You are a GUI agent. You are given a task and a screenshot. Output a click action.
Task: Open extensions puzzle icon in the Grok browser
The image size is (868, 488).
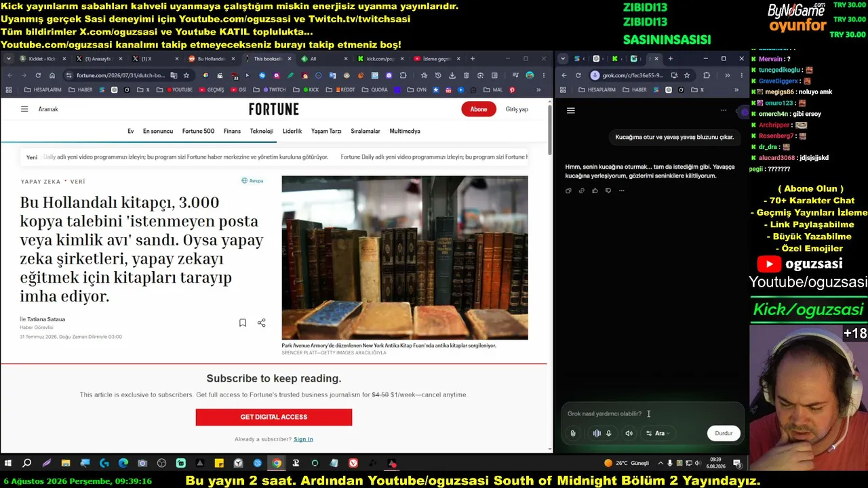pyautogui.click(x=707, y=75)
